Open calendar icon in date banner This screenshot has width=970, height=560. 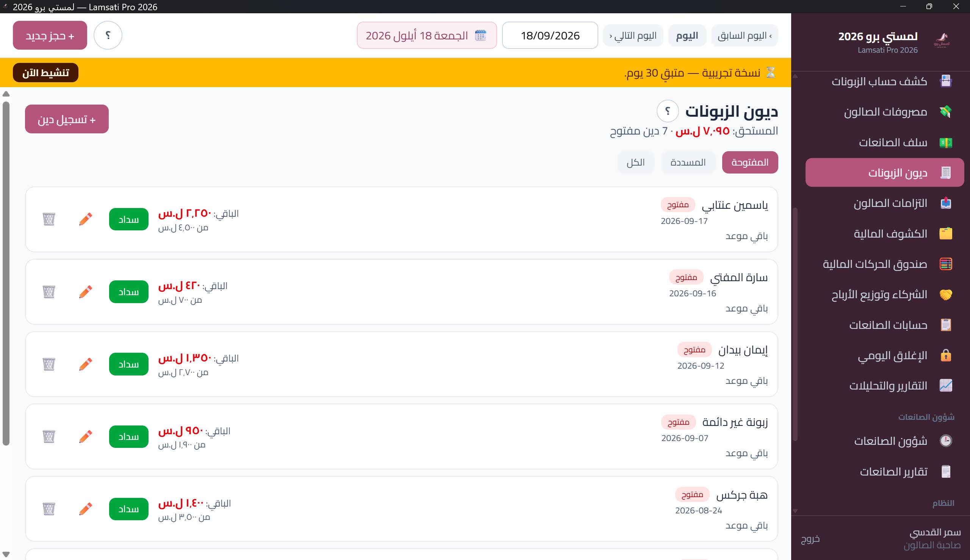[x=481, y=35]
